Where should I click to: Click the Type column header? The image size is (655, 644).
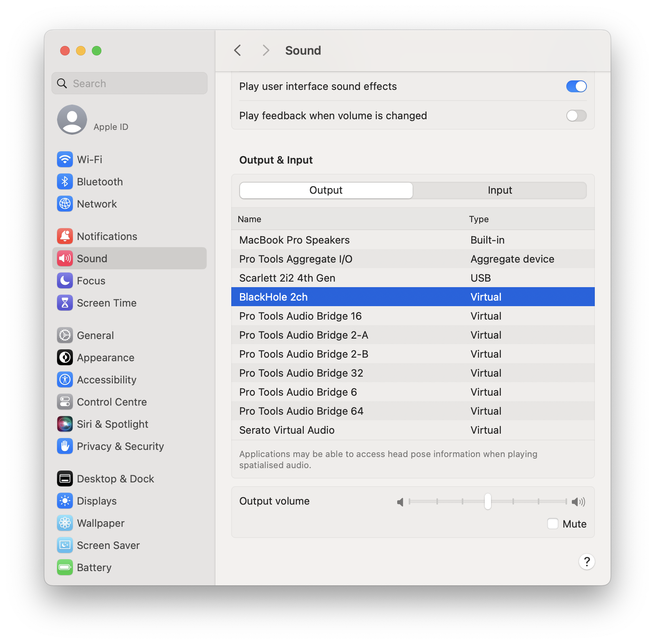tap(479, 219)
